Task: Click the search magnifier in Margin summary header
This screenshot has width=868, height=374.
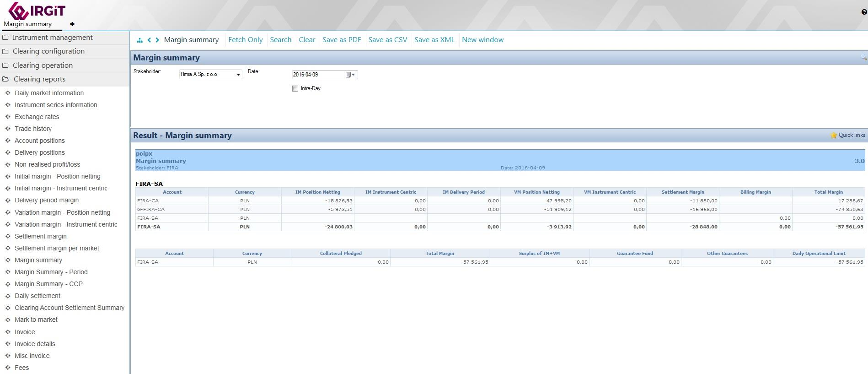Action: point(863,57)
